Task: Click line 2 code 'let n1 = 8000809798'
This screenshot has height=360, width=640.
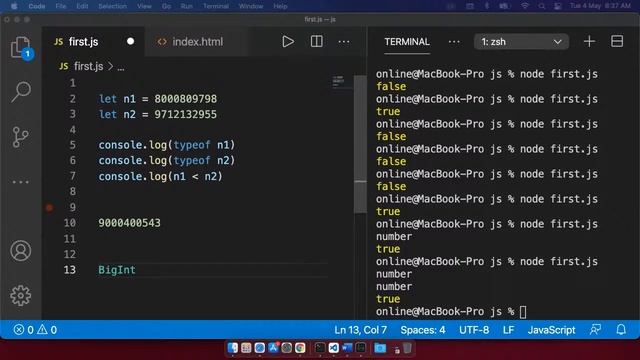Action: click(x=158, y=99)
